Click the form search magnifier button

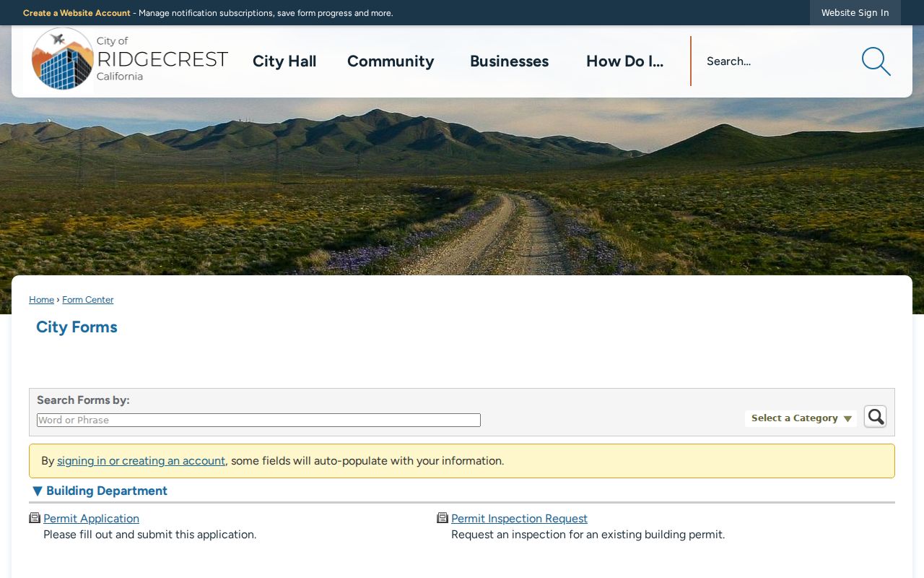pos(876,417)
